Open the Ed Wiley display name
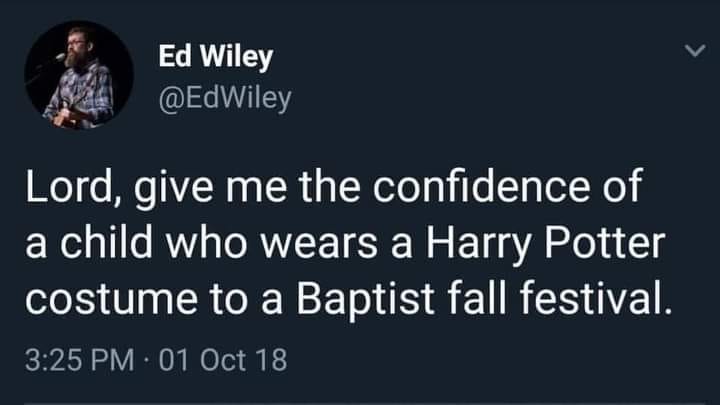This screenshot has width=720, height=405. pyautogui.click(x=215, y=58)
